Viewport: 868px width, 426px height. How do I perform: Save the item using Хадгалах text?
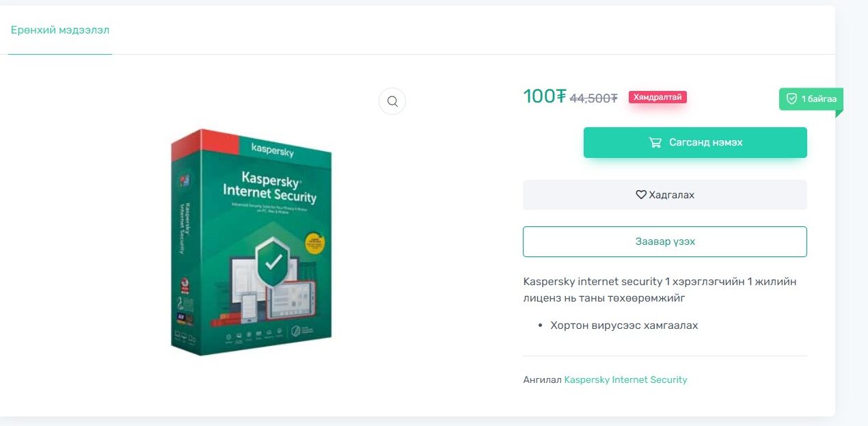672,195
